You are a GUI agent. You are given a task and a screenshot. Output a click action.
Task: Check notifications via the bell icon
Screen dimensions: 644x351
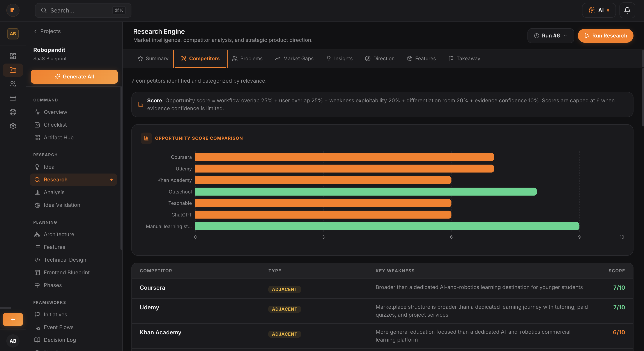[x=627, y=10]
